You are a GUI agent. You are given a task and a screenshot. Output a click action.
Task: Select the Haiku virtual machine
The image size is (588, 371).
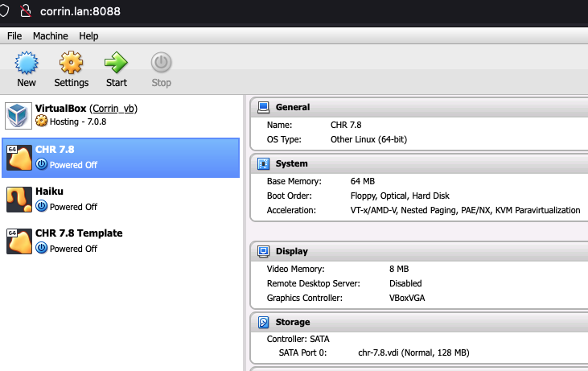coord(121,200)
